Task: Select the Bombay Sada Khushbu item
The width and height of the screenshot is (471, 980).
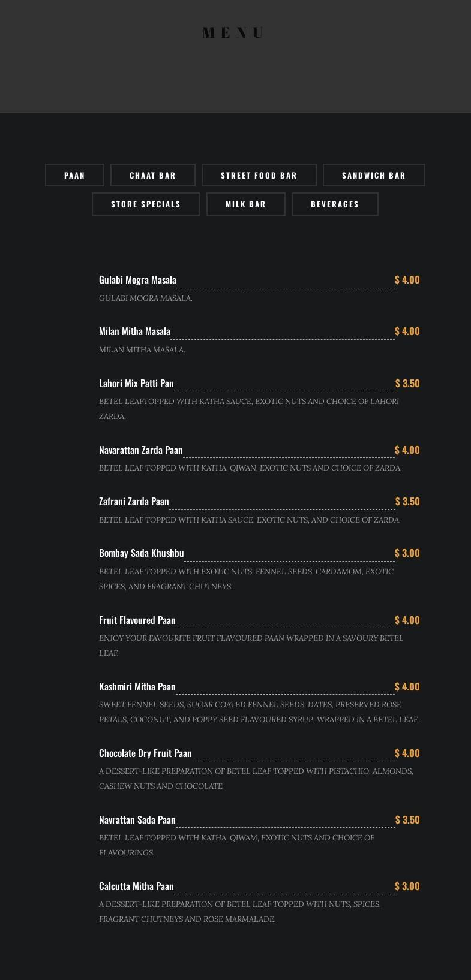Action: click(141, 553)
